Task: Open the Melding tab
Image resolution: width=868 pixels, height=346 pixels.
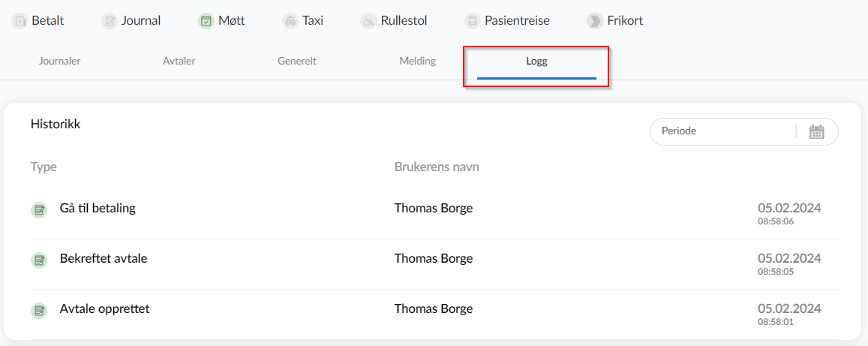Action: tap(417, 61)
